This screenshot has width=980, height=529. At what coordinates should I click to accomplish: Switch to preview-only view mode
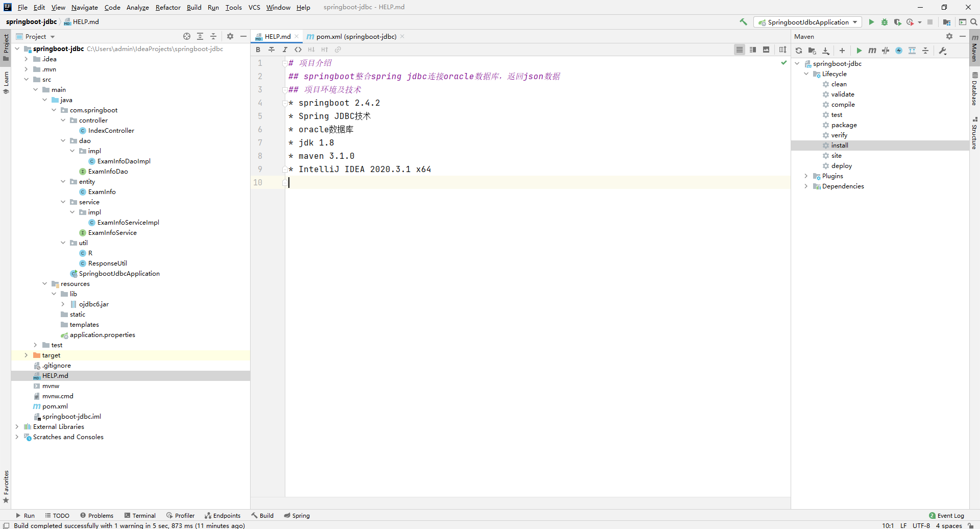(766, 50)
